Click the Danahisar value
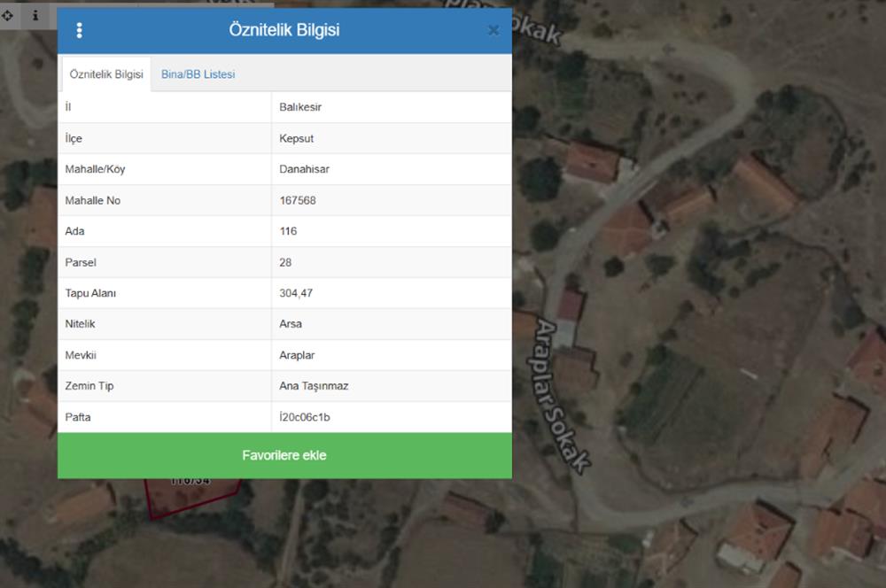Viewport: 886px width, 588px height. click(304, 169)
